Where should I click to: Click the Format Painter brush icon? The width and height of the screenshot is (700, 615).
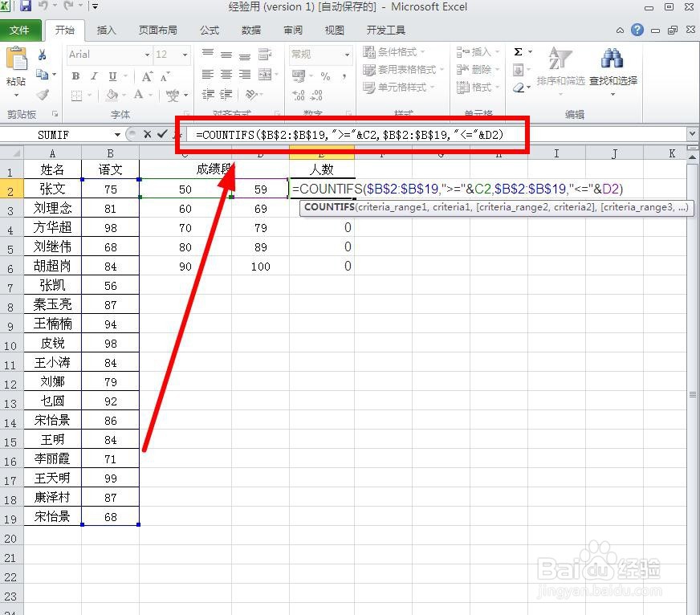click(x=43, y=94)
